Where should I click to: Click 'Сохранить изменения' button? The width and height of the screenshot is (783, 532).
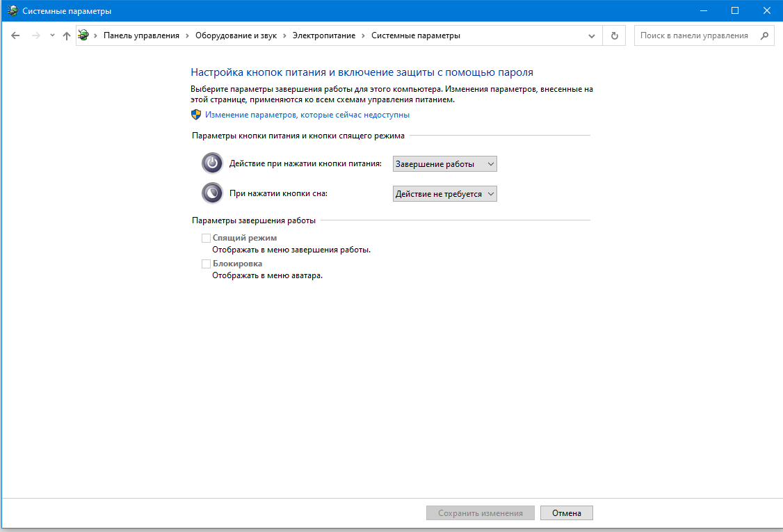[x=481, y=513]
